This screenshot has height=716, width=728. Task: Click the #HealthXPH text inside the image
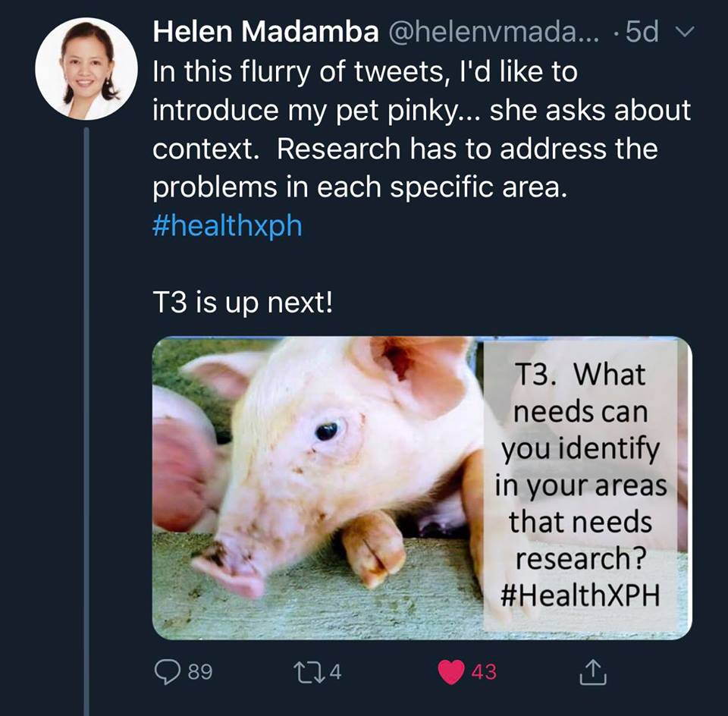click(x=581, y=596)
